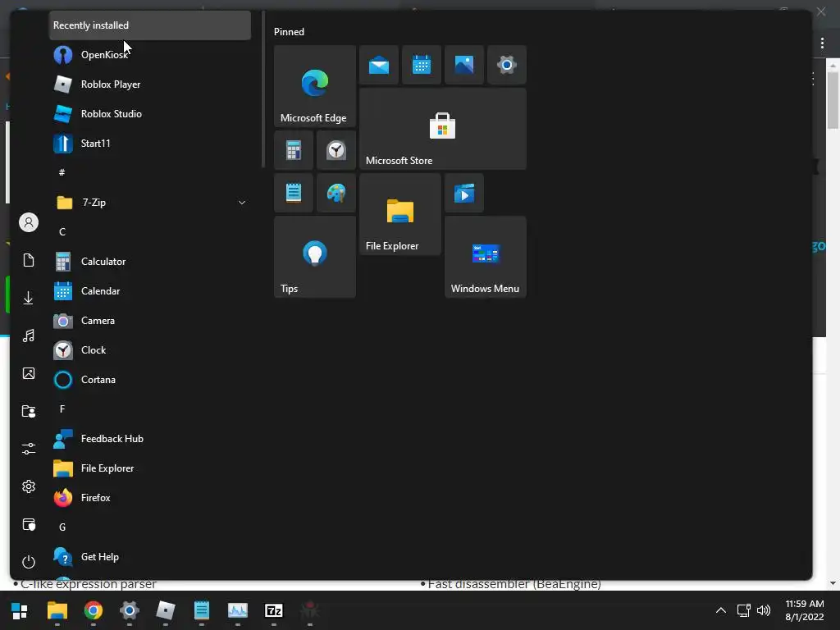The width and height of the screenshot is (840, 630).
Task: Open clock showing 11:59 AM 8/1/2022
Action: pos(805,610)
